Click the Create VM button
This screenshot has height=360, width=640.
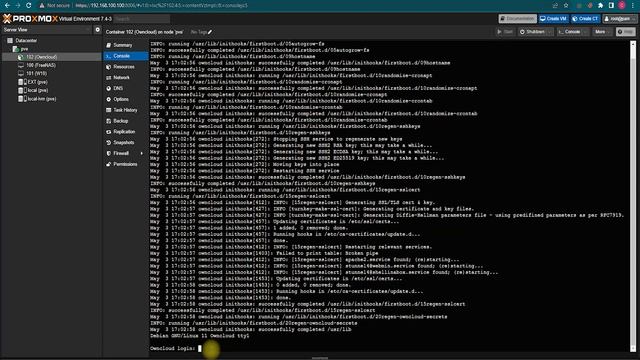tap(553, 19)
